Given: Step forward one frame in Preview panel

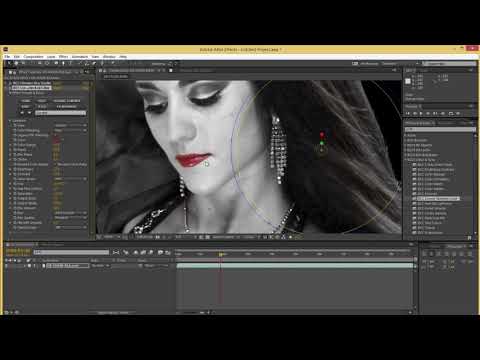Looking at the screenshot, I should pyautogui.click(x=428, y=113).
